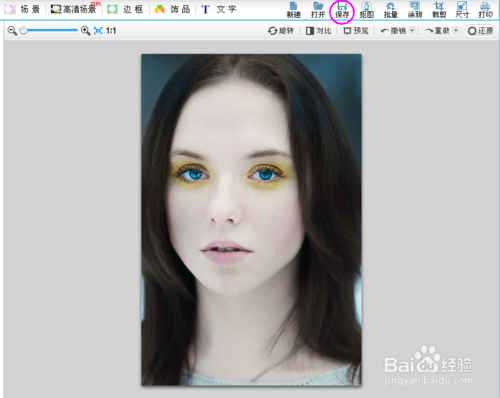Select the 抠图 (Cutout) tool
The width and height of the screenshot is (500, 398).
coord(366,10)
